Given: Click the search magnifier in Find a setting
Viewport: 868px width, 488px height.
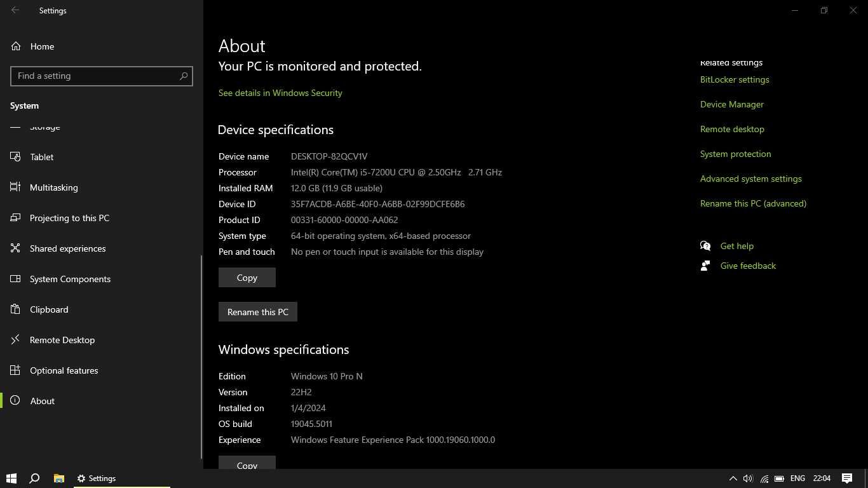Looking at the screenshot, I should point(184,76).
